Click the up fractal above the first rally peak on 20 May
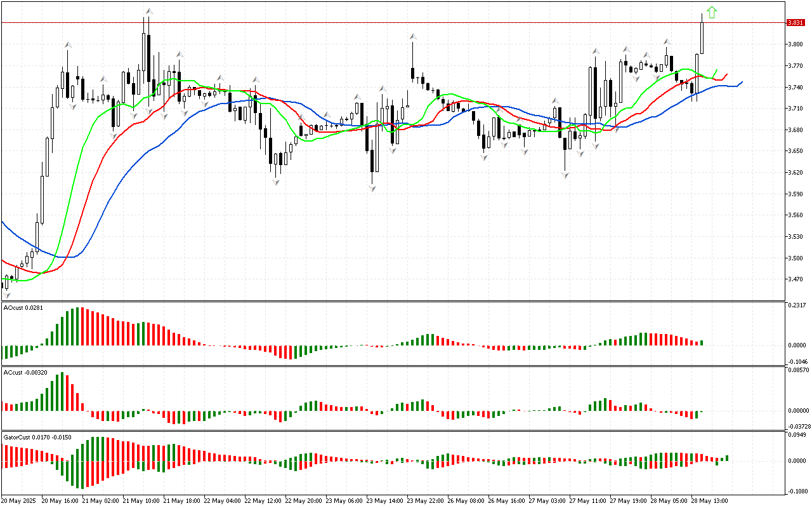This screenshot has height=508, width=812. [x=68, y=45]
